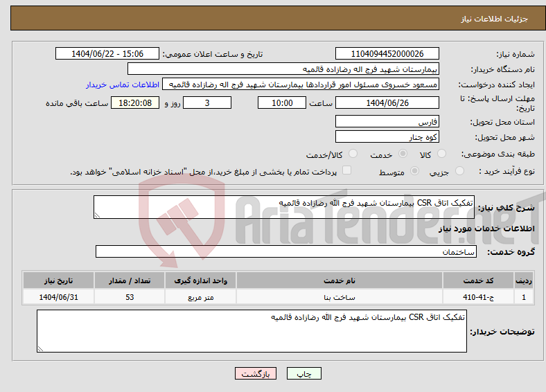Viewport: 546px width, 392px height.
Task: Click the شرح کلی نیاز description textarea
Action: click(x=284, y=207)
